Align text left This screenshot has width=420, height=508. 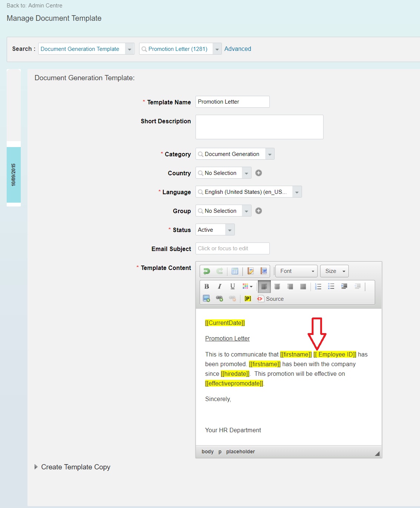264,286
